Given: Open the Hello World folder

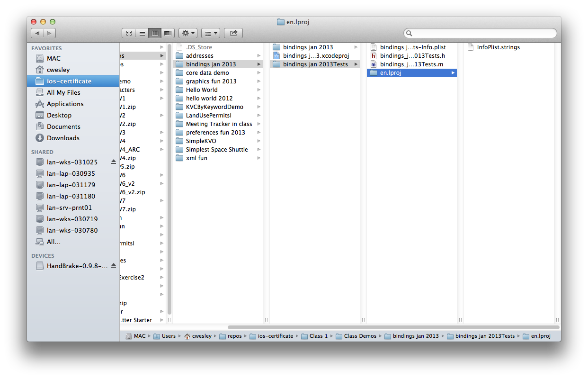Looking at the screenshot, I should pyautogui.click(x=218, y=90).
